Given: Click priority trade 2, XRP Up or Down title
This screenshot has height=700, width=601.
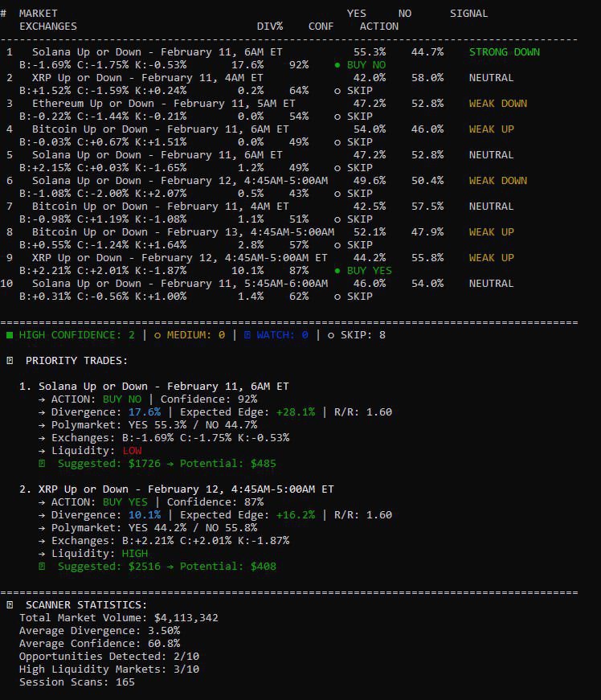Looking at the screenshot, I should pos(186,489).
